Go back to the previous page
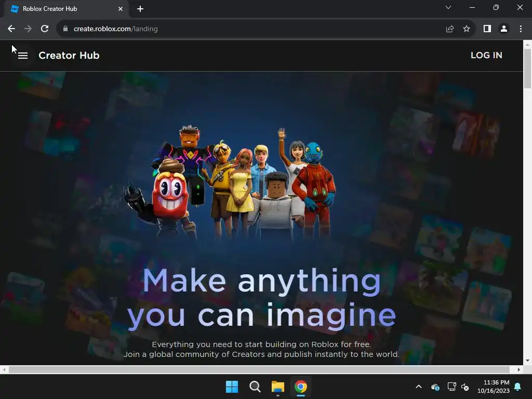This screenshot has width=532, height=399. coord(11,29)
